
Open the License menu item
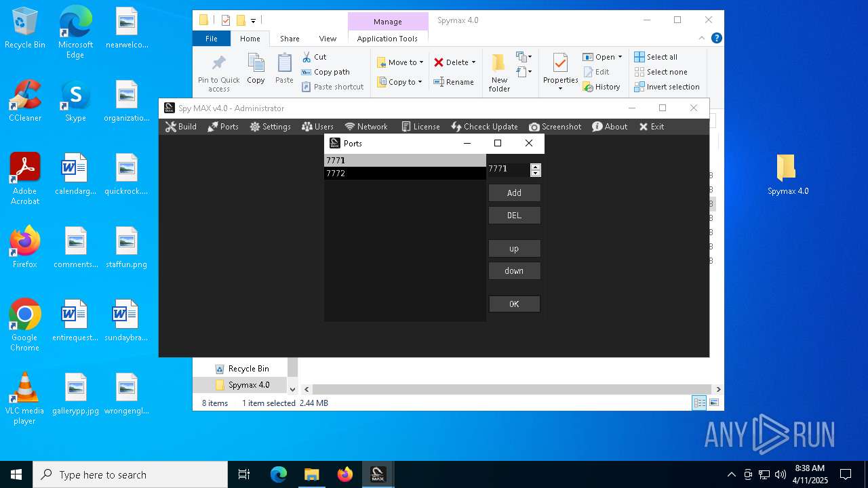(x=420, y=127)
